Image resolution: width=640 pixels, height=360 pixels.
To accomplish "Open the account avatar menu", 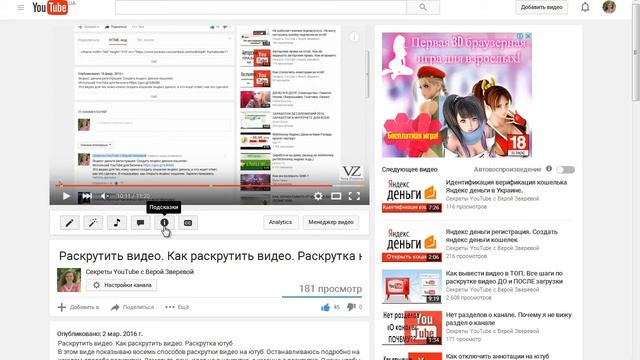I will tap(609, 7).
